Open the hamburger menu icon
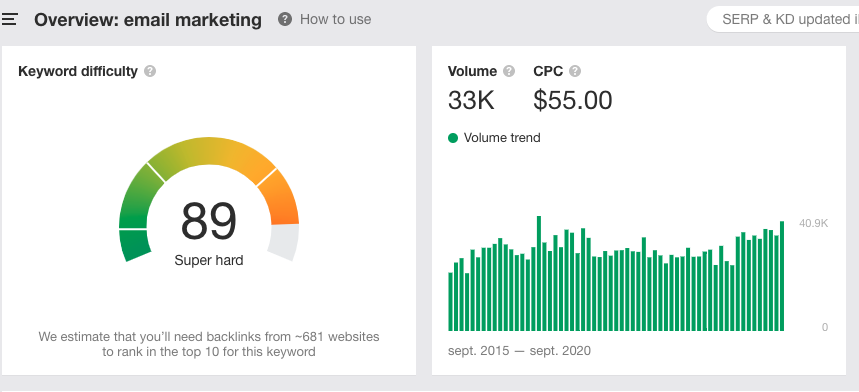 9,20
